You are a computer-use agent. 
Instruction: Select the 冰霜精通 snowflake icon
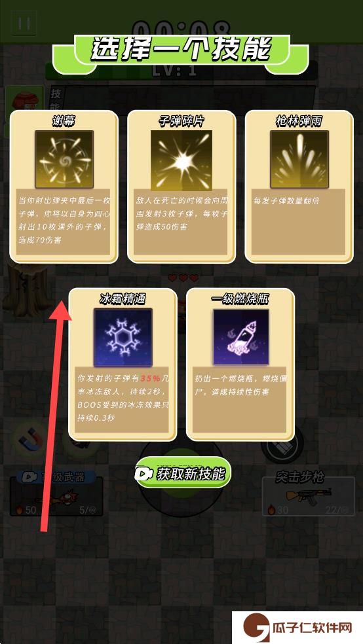[123, 337]
